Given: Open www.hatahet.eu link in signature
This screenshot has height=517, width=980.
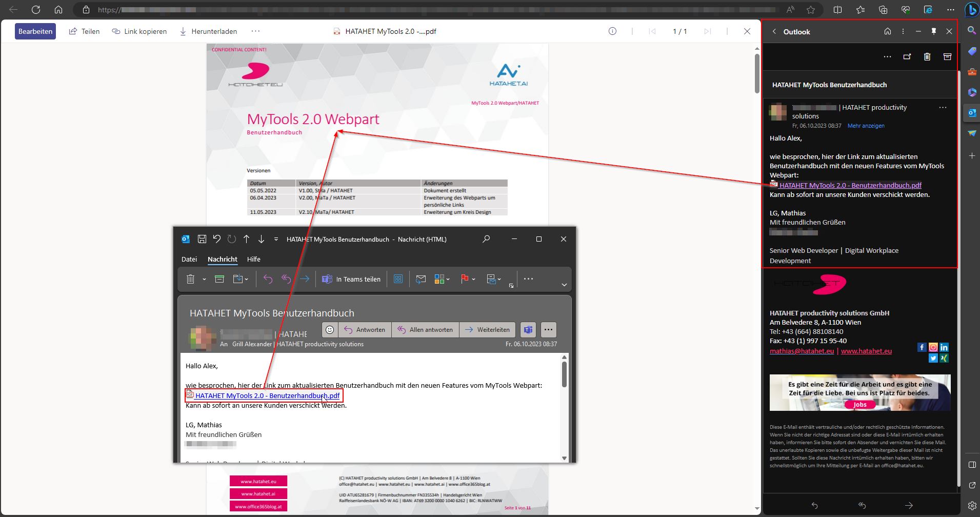Looking at the screenshot, I should [x=866, y=351].
